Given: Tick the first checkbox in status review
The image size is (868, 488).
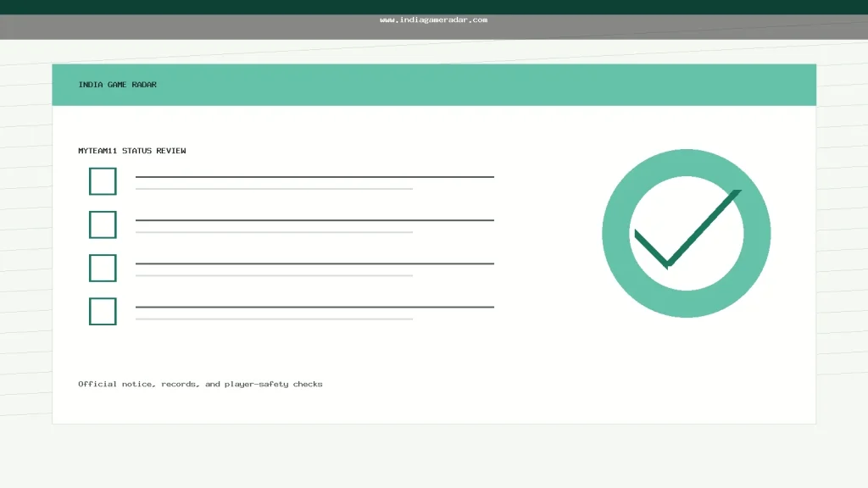Looking at the screenshot, I should click(103, 181).
